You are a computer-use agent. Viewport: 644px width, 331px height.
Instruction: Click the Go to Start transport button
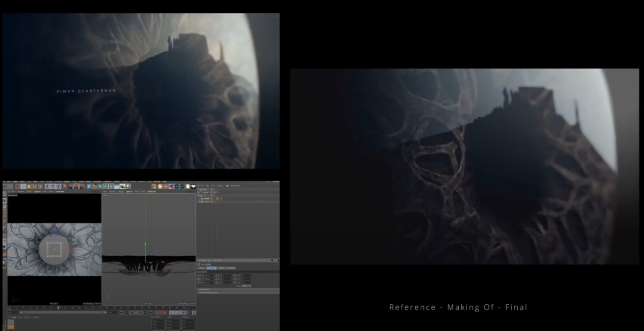tap(122, 313)
